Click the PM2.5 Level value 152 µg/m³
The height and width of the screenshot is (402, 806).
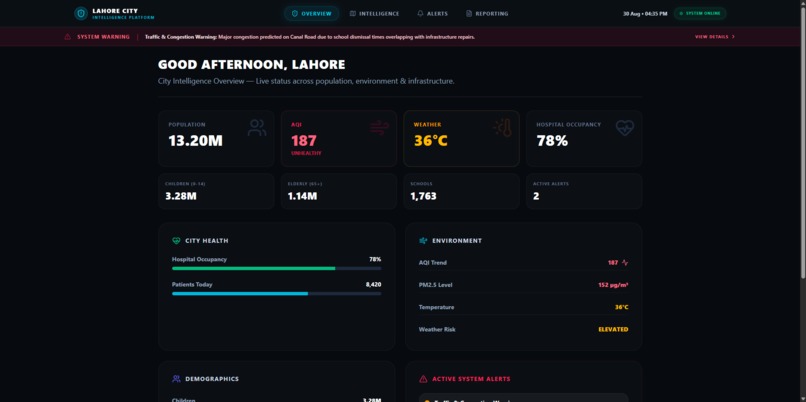[613, 285]
